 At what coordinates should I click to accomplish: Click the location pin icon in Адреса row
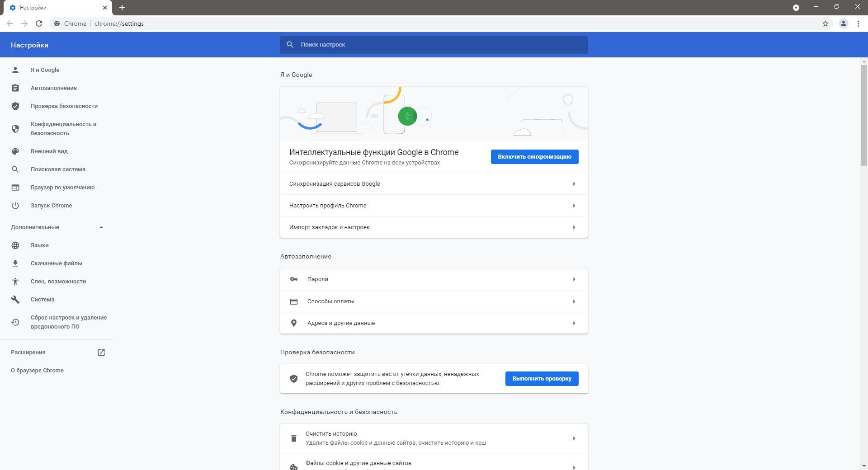point(294,323)
